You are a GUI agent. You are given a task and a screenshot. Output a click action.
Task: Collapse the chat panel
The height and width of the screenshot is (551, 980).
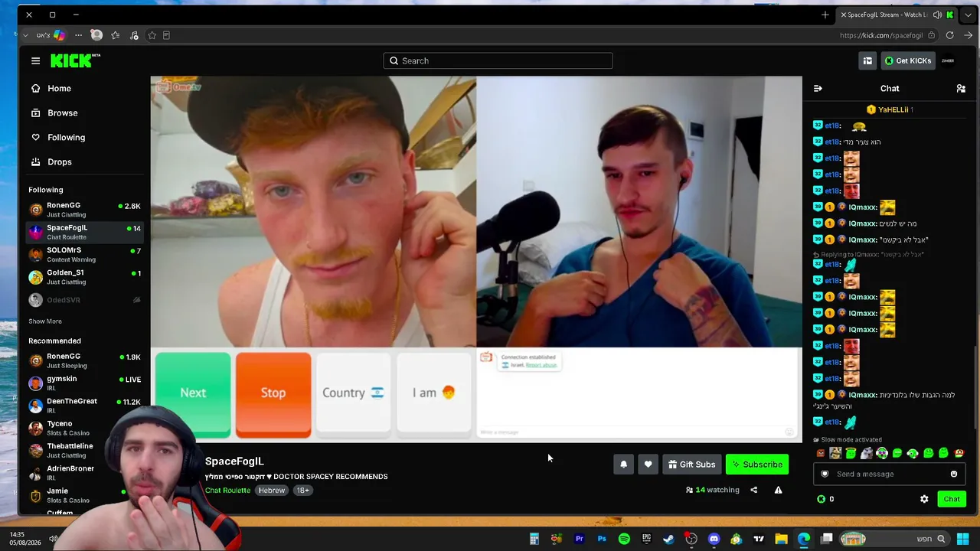[818, 89]
